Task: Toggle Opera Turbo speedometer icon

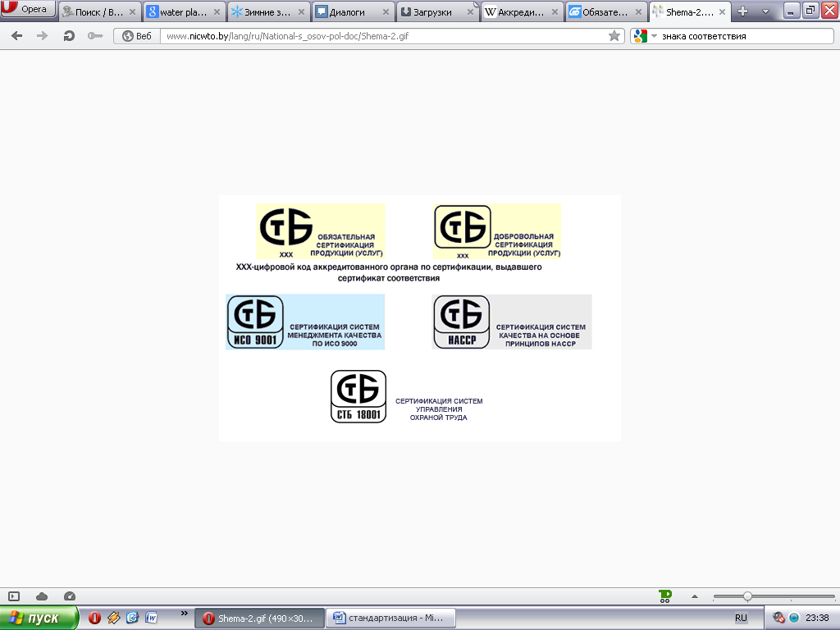Action: pyautogui.click(x=70, y=596)
